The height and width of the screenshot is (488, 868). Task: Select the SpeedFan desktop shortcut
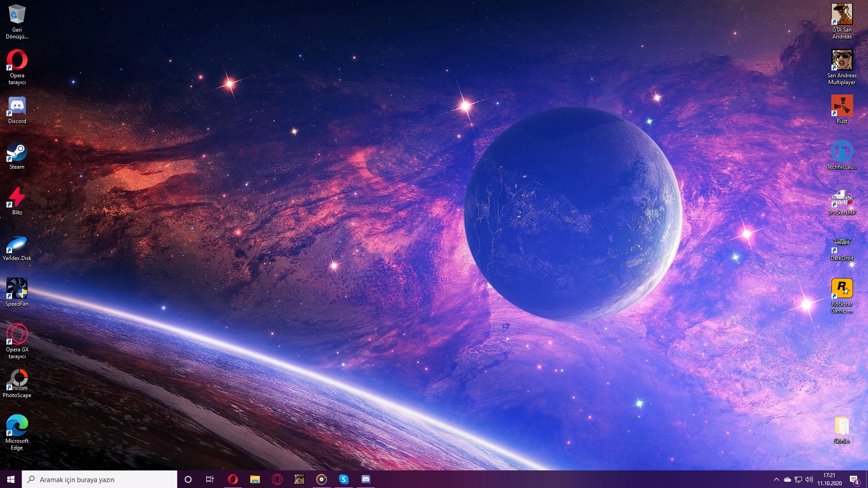17,293
